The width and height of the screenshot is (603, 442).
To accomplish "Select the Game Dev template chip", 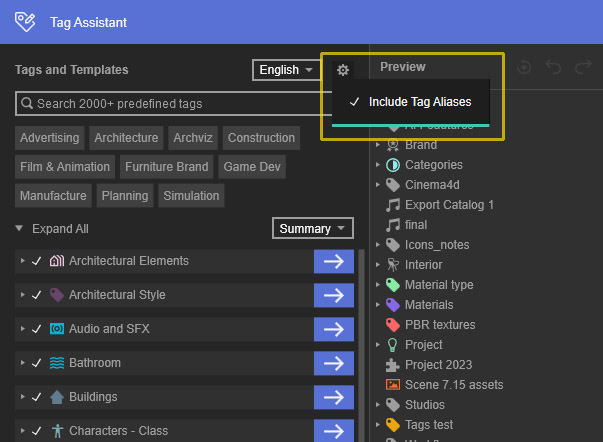I will pyautogui.click(x=252, y=167).
